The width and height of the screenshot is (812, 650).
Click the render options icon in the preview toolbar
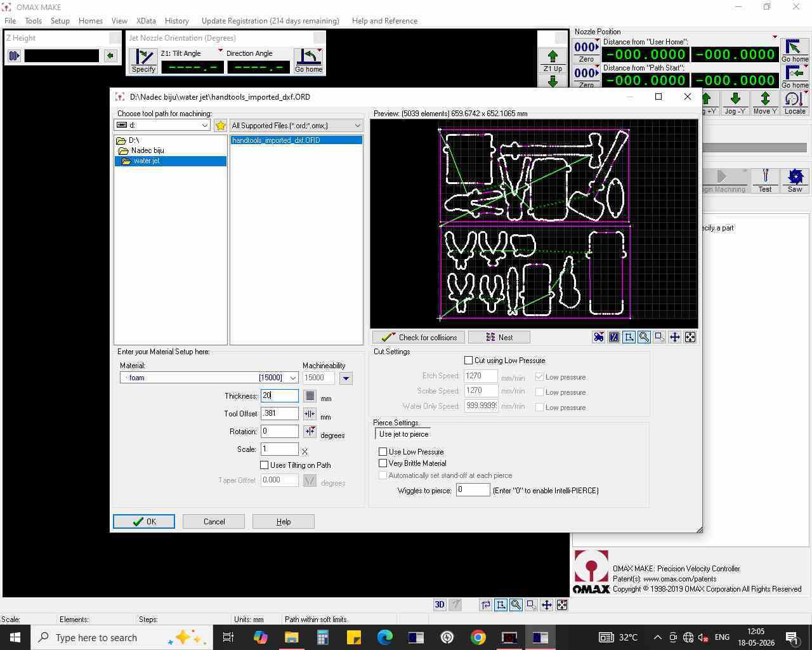[x=599, y=337]
